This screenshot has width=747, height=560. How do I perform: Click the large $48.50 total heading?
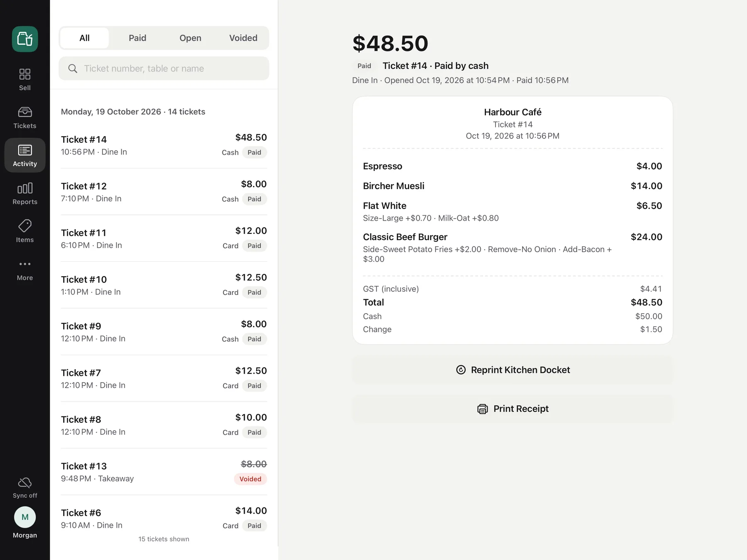pos(390,44)
